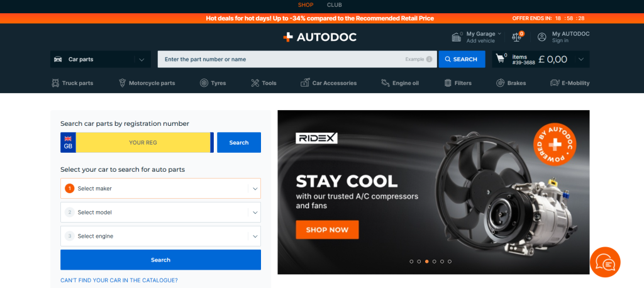Screen dimensions: 644x288
Task: Click the Tools wrench icon
Action: click(x=255, y=83)
